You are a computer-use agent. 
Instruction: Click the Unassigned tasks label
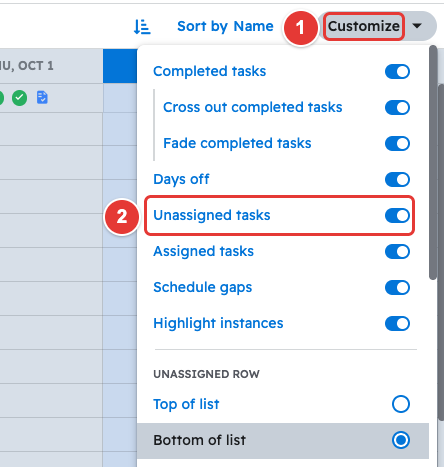click(212, 215)
